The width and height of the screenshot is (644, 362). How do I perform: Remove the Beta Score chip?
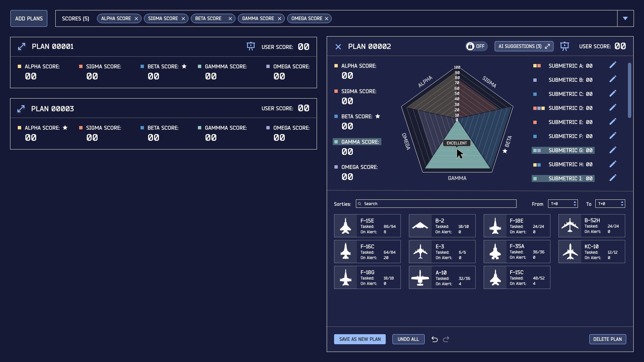pyautogui.click(x=230, y=19)
